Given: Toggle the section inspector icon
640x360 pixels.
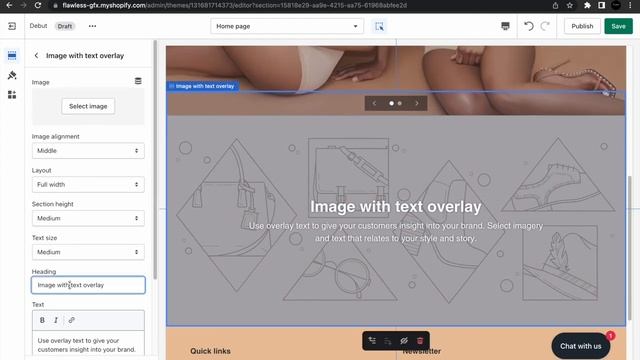Looking at the screenshot, I should tap(379, 26).
